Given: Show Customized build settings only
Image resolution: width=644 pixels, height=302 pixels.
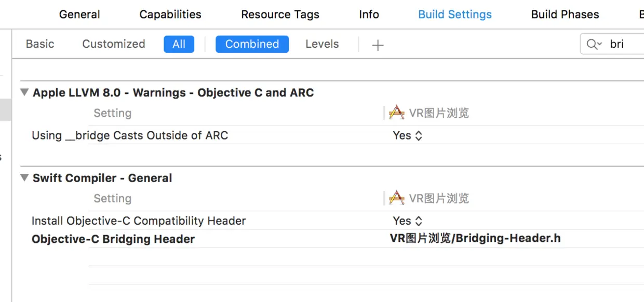Looking at the screenshot, I should [x=114, y=44].
